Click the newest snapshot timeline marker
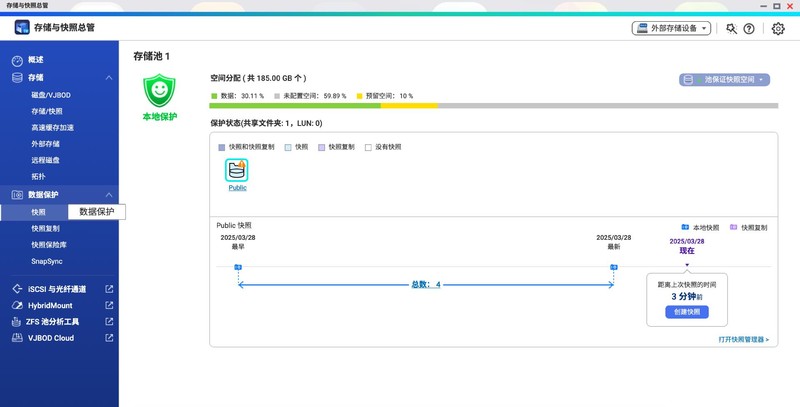This screenshot has width=800, height=407. coord(614,267)
